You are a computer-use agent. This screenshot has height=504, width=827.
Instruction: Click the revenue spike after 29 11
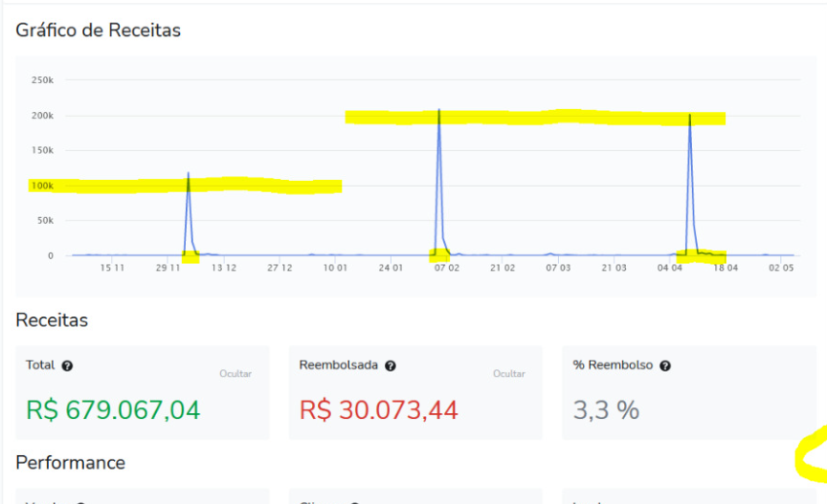(189, 175)
